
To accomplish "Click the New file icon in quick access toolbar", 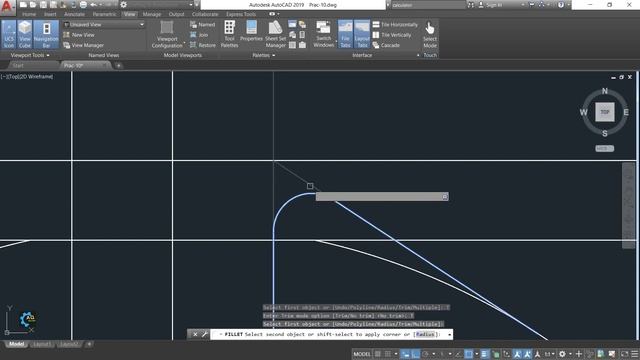I will coord(23,5).
